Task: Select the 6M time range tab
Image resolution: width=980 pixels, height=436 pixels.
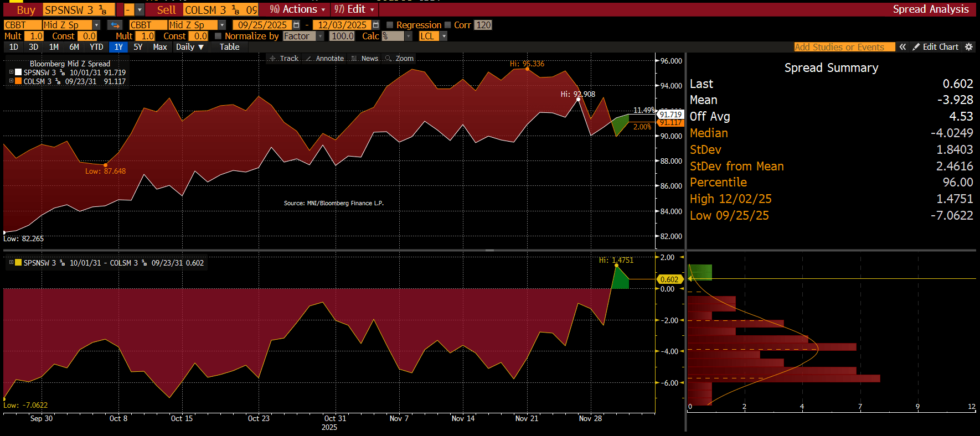Action: point(74,47)
